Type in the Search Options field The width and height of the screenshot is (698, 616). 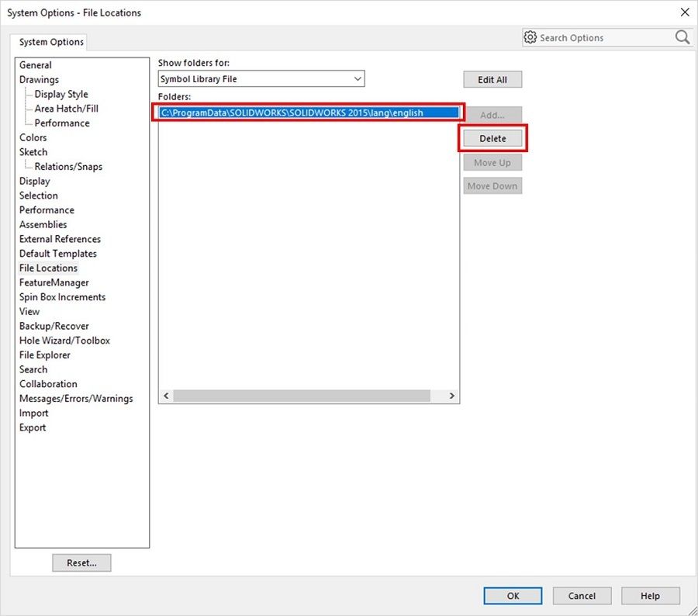pyautogui.click(x=601, y=37)
